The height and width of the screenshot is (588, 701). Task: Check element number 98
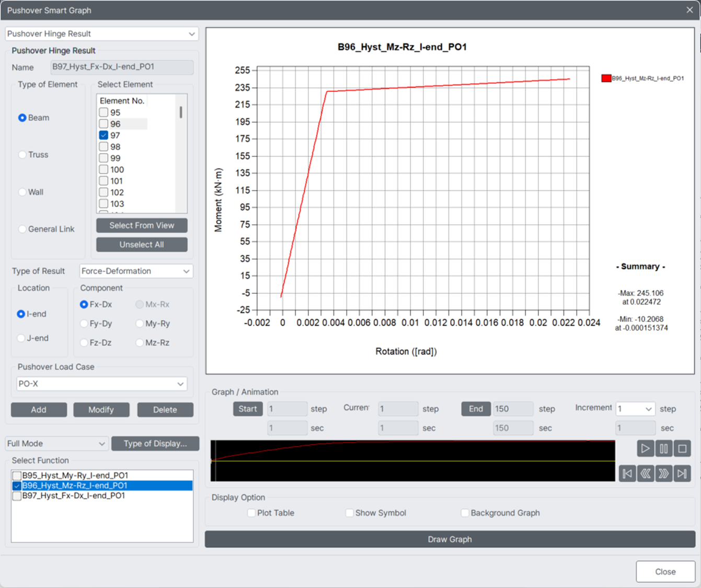click(x=104, y=147)
